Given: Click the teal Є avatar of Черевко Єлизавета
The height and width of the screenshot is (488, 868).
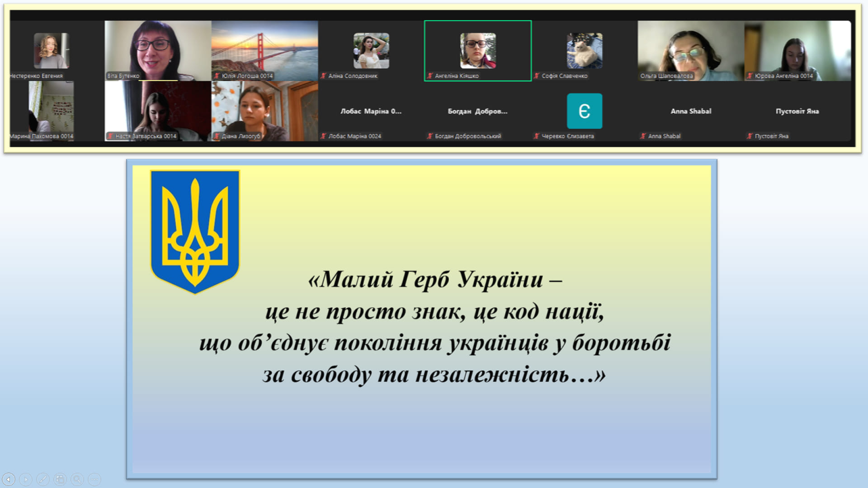Looking at the screenshot, I should tap(585, 111).
